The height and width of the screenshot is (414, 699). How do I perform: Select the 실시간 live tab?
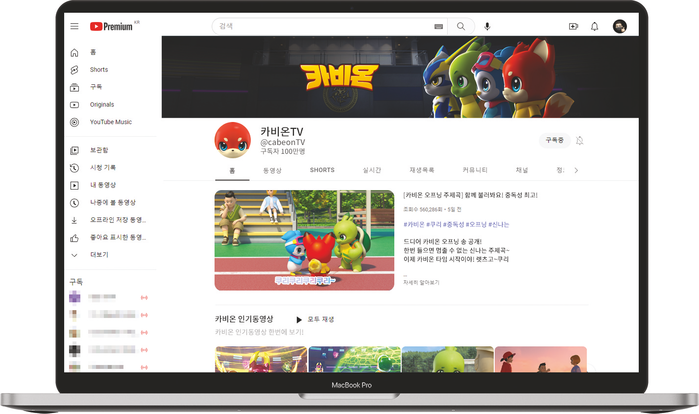point(372,170)
